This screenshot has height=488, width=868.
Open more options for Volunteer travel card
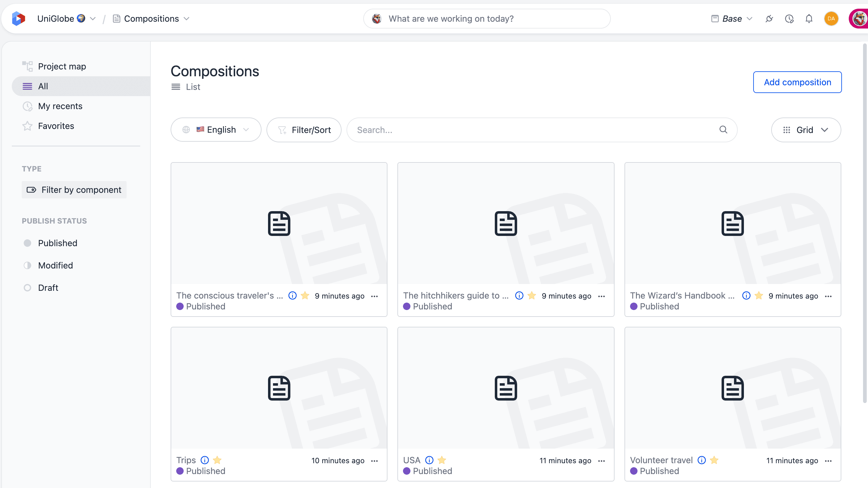(x=828, y=461)
